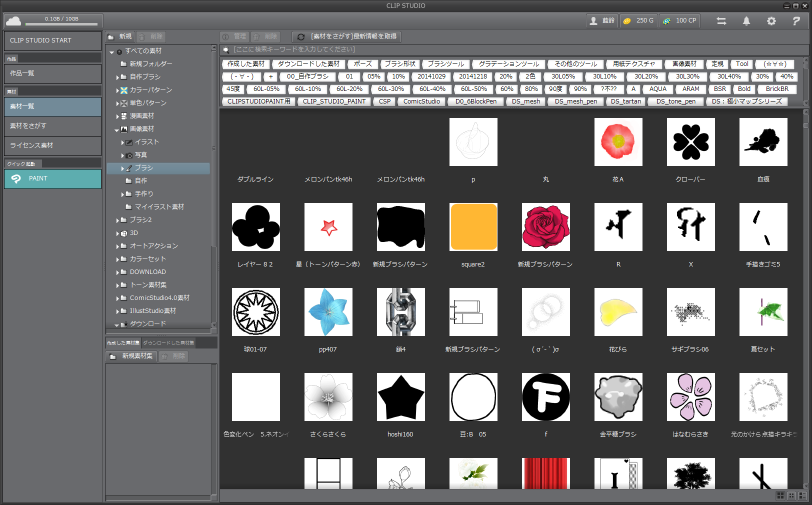Switch to ダウンロードした素材集 tab

click(168, 343)
